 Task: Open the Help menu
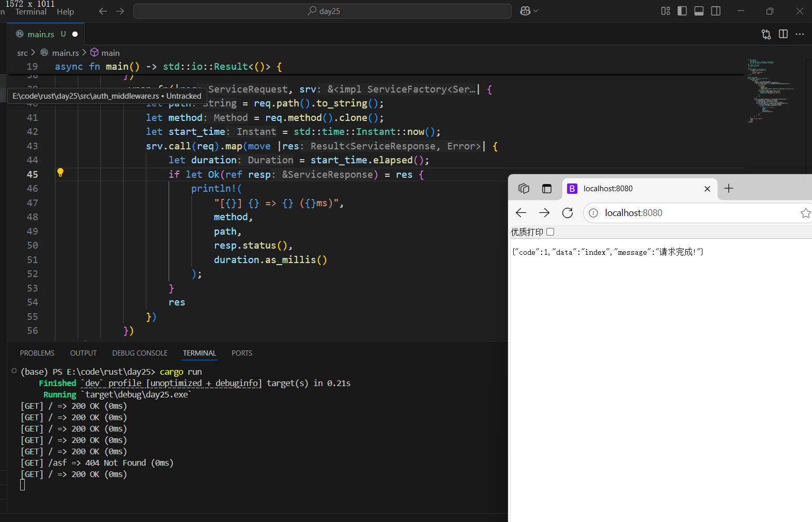[x=65, y=11]
